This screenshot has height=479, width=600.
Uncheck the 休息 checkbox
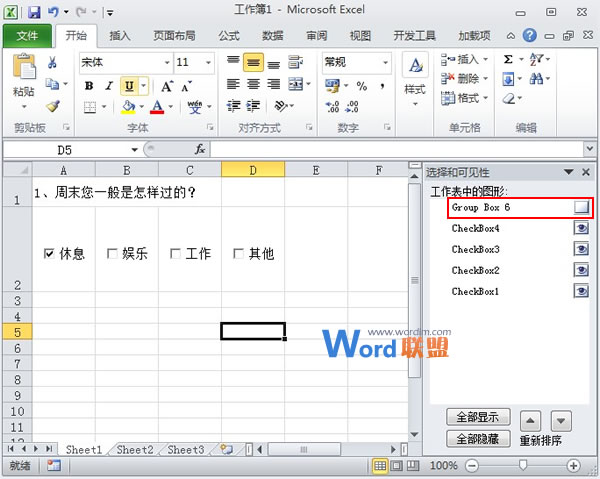(50, 254)
